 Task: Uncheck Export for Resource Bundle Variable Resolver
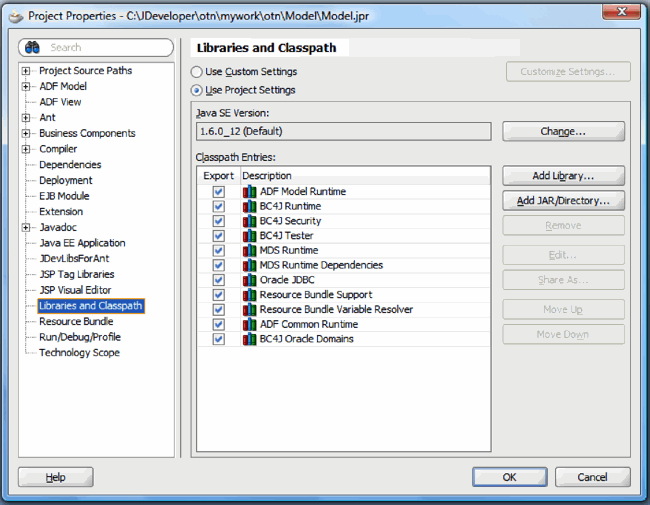tap(219, 310)
